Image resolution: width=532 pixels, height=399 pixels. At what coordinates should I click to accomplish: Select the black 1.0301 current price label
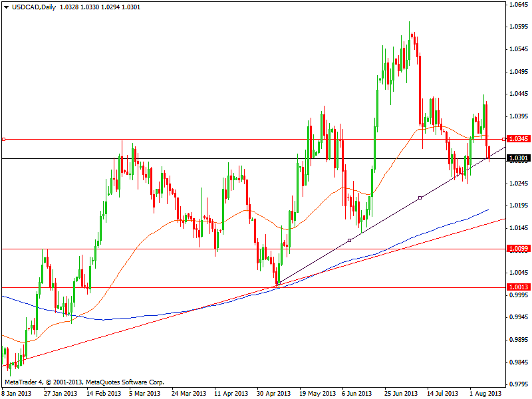(x=518, y=158)
